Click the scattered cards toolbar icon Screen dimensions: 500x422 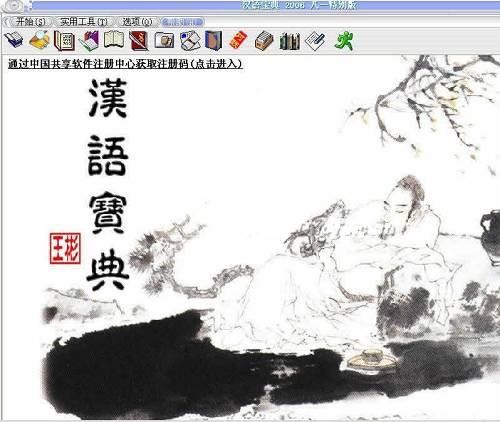click(x=190, y=41)
